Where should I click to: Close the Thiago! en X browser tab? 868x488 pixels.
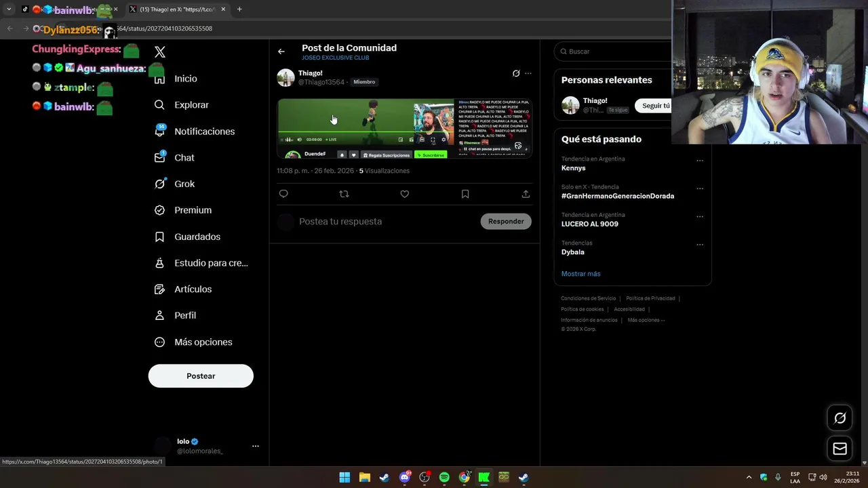[223, 9]
